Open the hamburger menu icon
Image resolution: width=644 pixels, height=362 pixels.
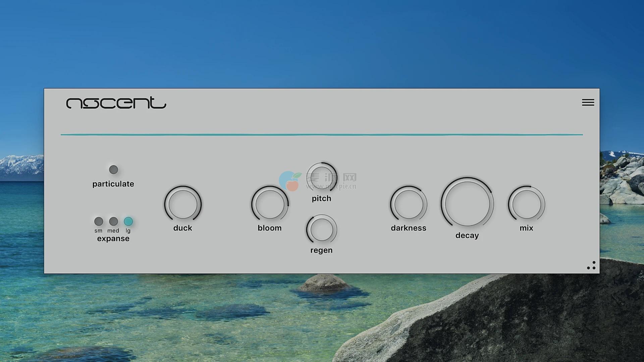click(x=588, y=102)
